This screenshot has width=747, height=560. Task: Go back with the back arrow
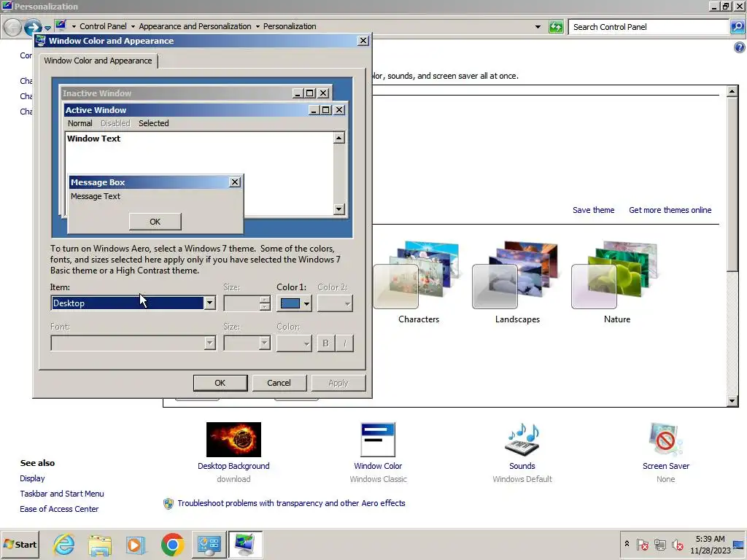pos(12,27)
